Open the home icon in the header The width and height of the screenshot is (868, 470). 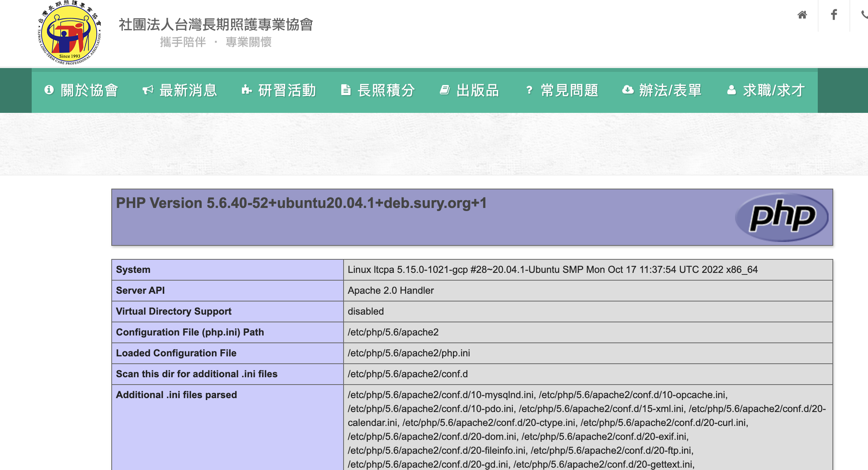802,15
